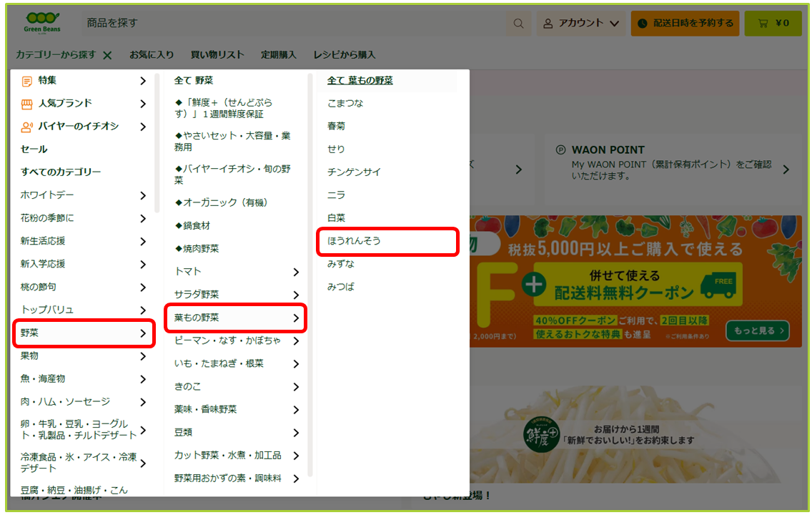
Task: Open 焼肉野菜 item
Action: pyautogui.click(x=197, y=249)
